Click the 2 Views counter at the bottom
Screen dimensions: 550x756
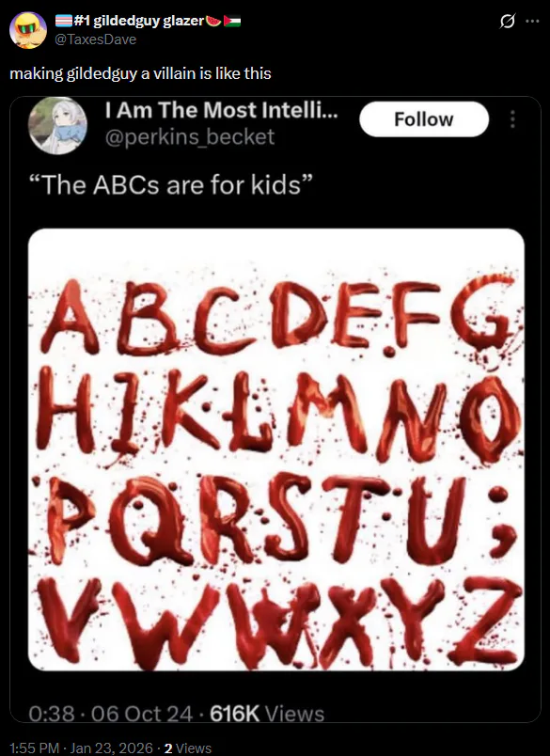pyautogui.click(x=187, y=748)
